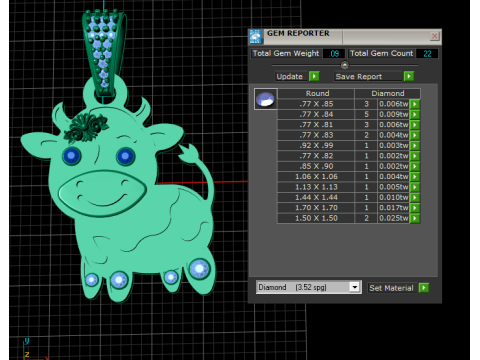The width and height of the screenshot is (480, 360).
Task: Select the gem-studded pendant bail
Action: (x=104, y=52)
